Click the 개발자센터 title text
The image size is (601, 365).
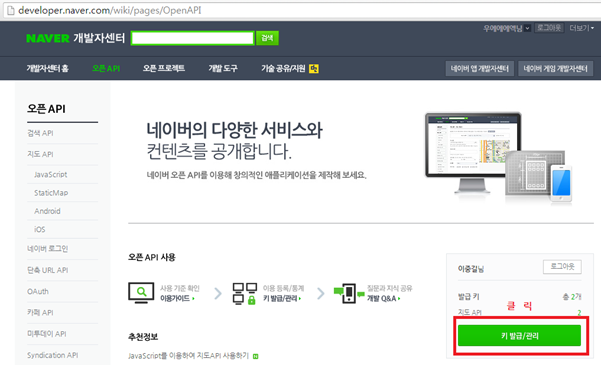click(99, 38)
